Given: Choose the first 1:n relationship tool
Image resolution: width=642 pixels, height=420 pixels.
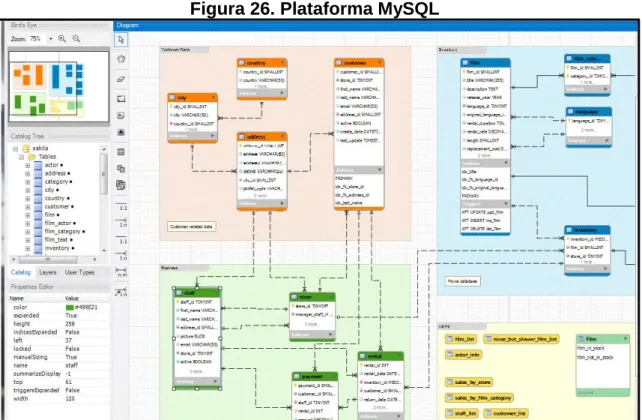Looking at the screenshot, I should coord(121,222).
